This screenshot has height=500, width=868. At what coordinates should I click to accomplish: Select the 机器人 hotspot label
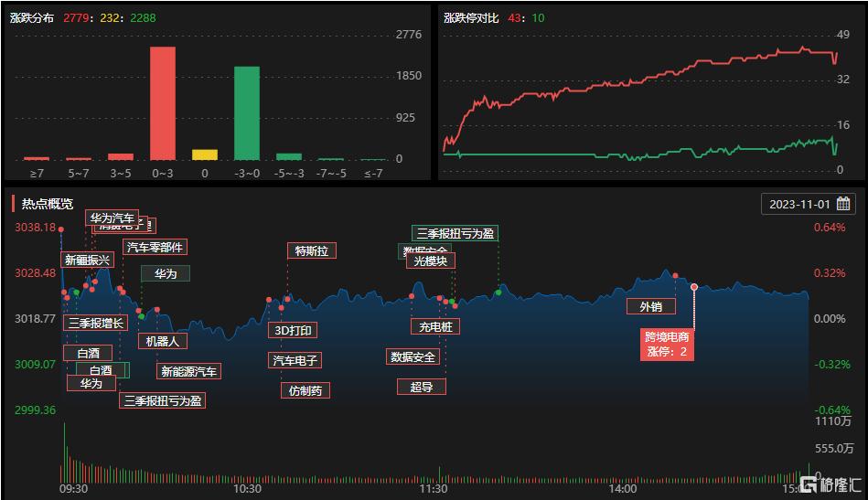point(163,341)
